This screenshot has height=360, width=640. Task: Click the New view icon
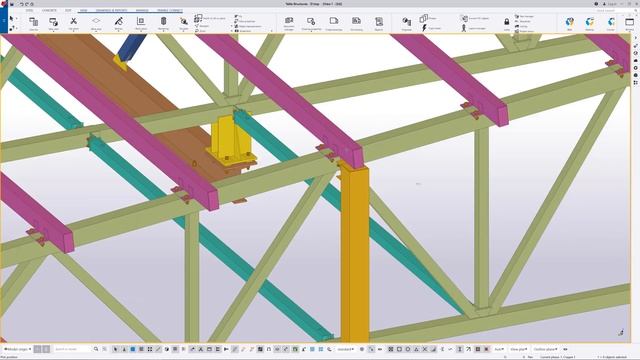click(53, 23)
